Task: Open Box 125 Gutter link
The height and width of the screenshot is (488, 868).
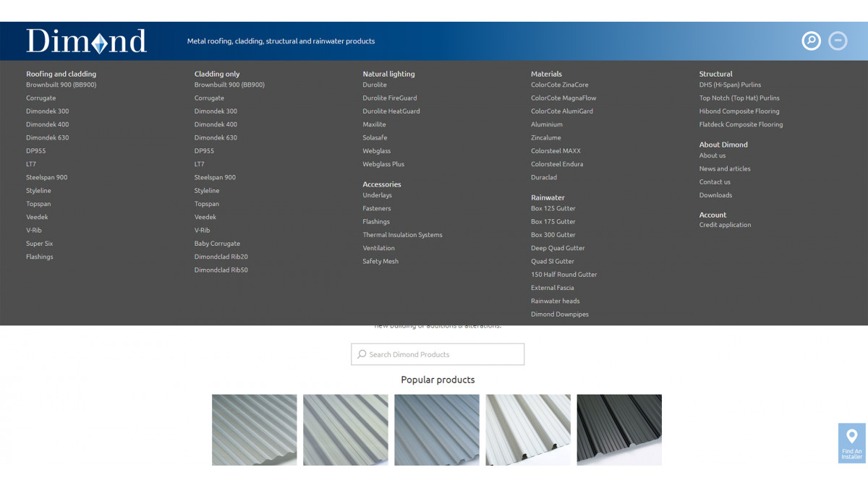Action: point(553,208)
